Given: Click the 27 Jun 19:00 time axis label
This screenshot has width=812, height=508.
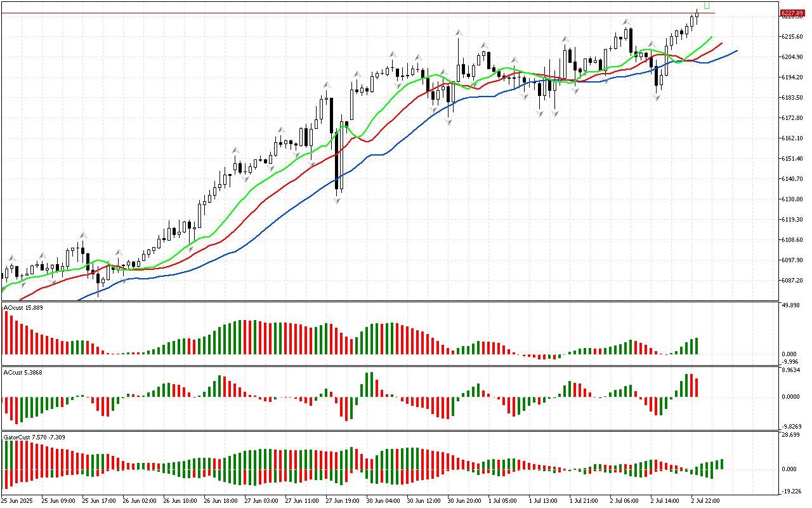Looking at the screenshot, I should (341, 500).
